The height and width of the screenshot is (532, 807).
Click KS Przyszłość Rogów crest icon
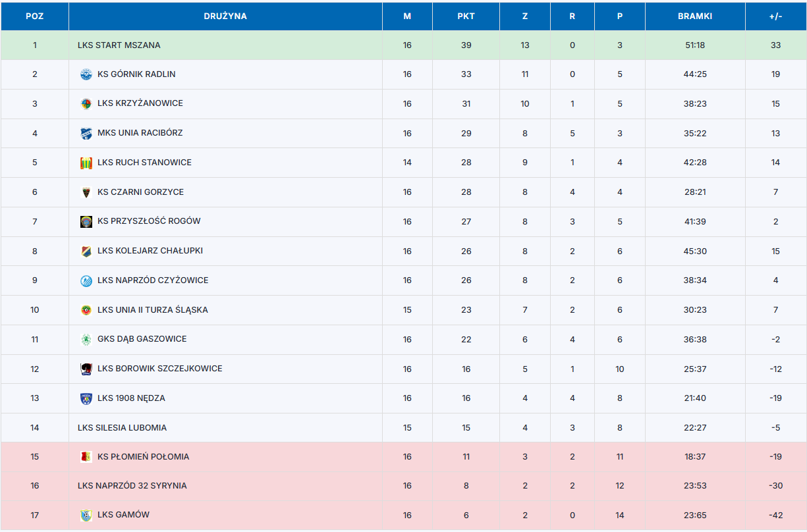point(86,222)
